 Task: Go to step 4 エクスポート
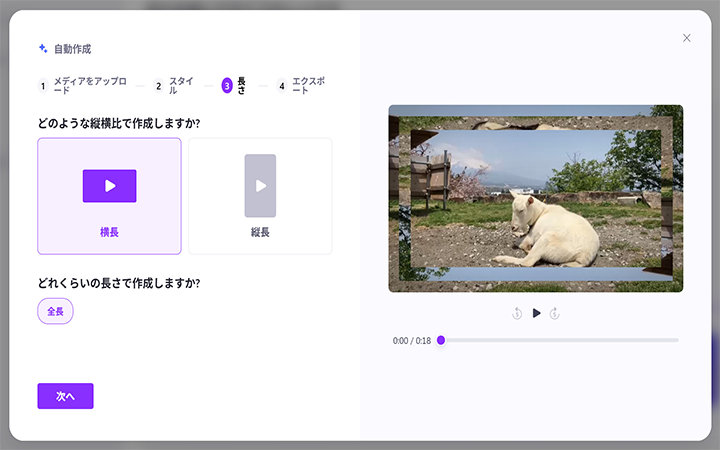click(x=301, y=86)
